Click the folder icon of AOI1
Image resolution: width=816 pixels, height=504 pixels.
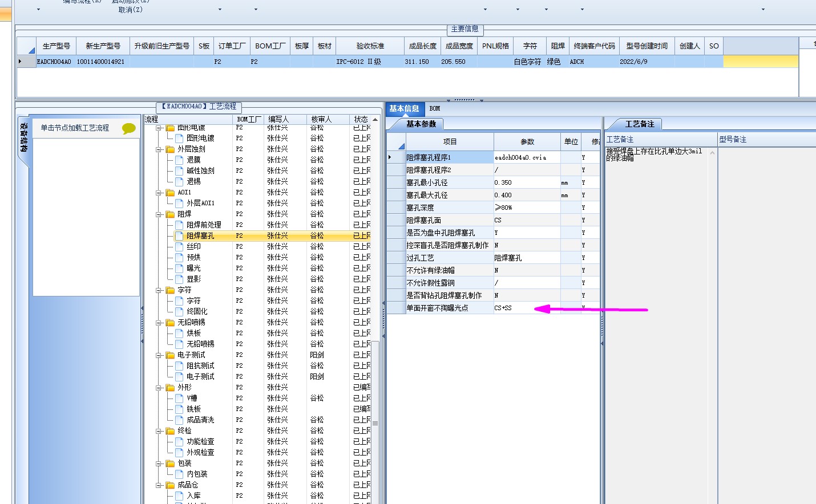pos(170,193)
